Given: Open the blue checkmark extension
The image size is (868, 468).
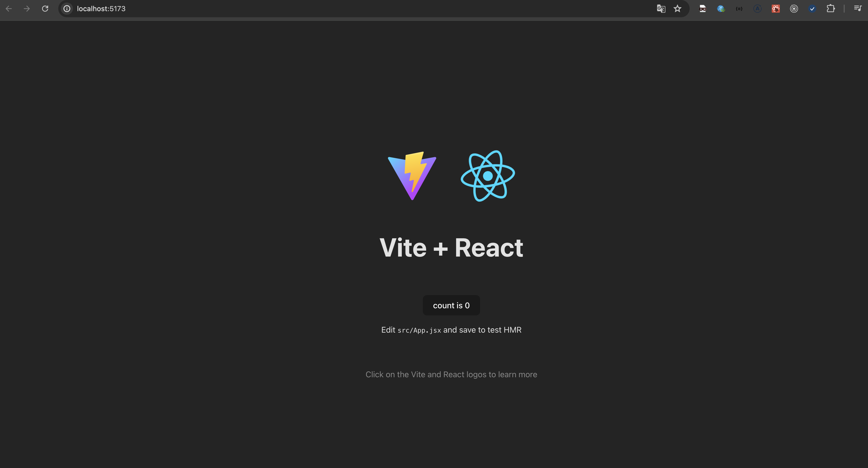Looking at the screenshot, I should tap(812, 9).
